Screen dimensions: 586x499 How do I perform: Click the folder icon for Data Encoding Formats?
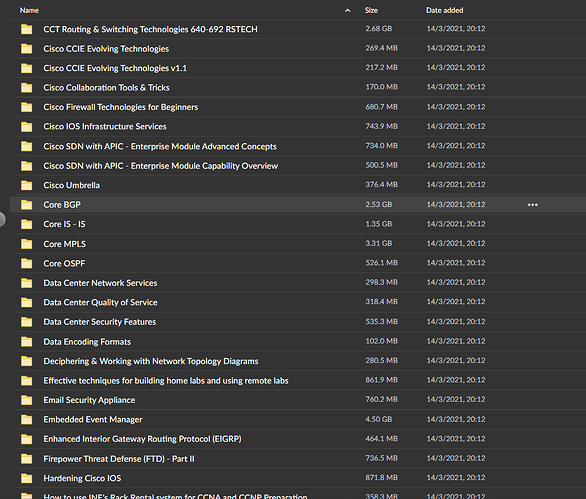click(27, 341)
